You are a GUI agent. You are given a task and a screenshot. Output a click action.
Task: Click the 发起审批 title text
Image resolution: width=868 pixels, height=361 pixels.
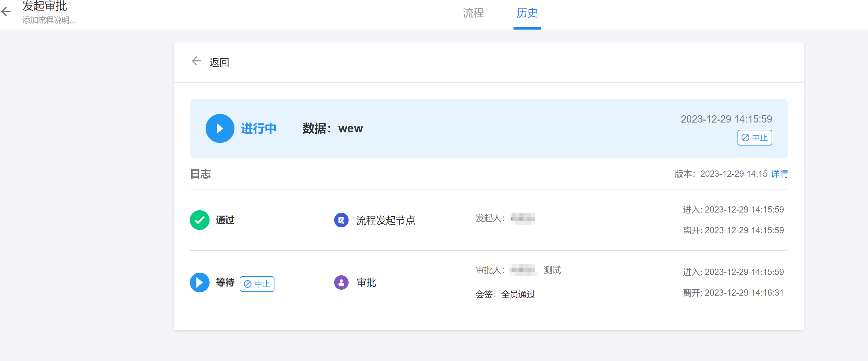pyautogui.click(x=45, y=6)
